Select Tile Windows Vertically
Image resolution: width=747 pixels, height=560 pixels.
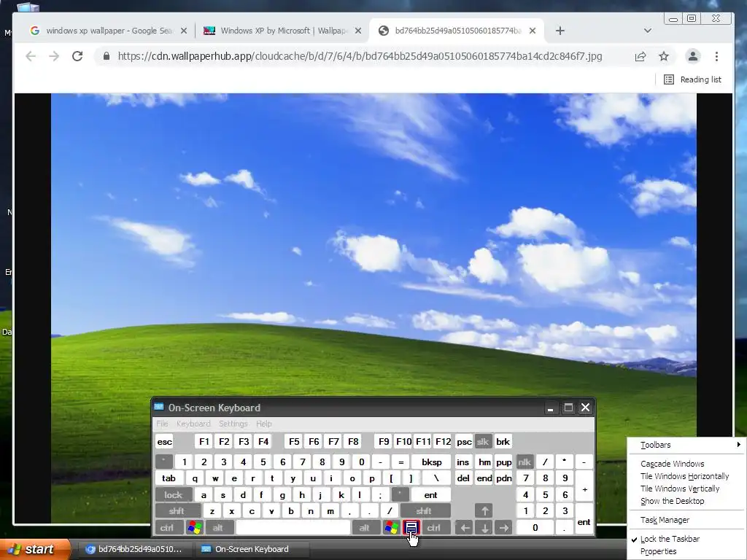687,489
